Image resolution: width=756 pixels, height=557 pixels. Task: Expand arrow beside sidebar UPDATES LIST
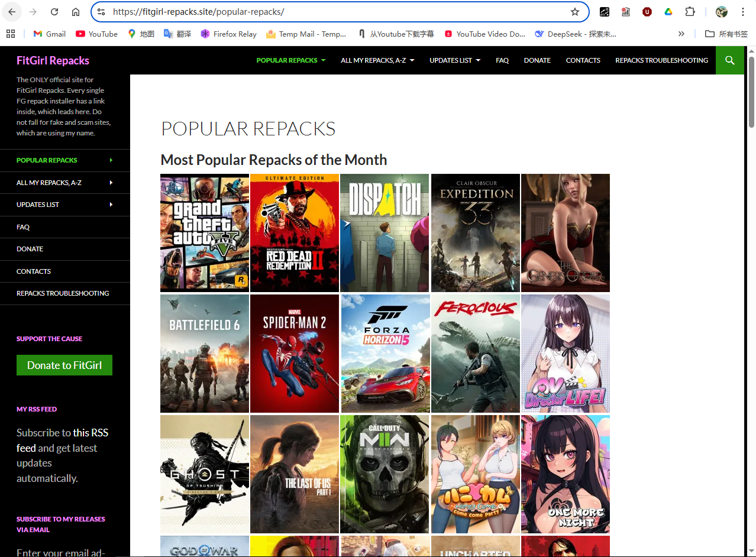pyautogui.click(x=111, y=205)
